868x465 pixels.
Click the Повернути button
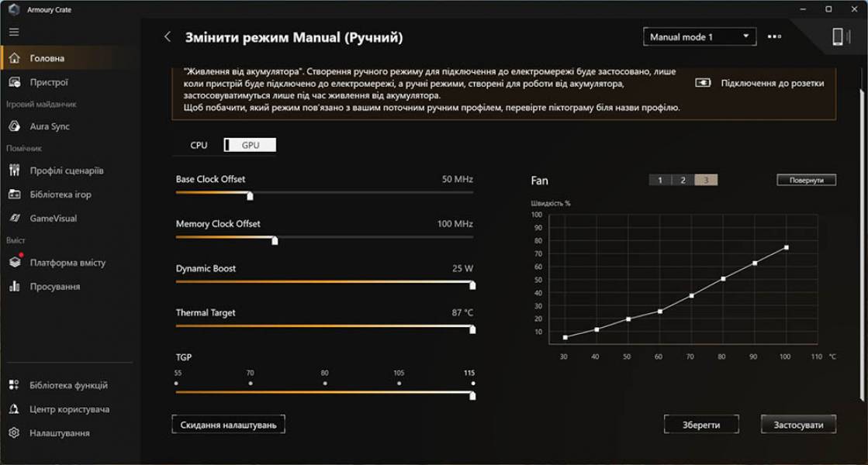[x=806, y=180]
